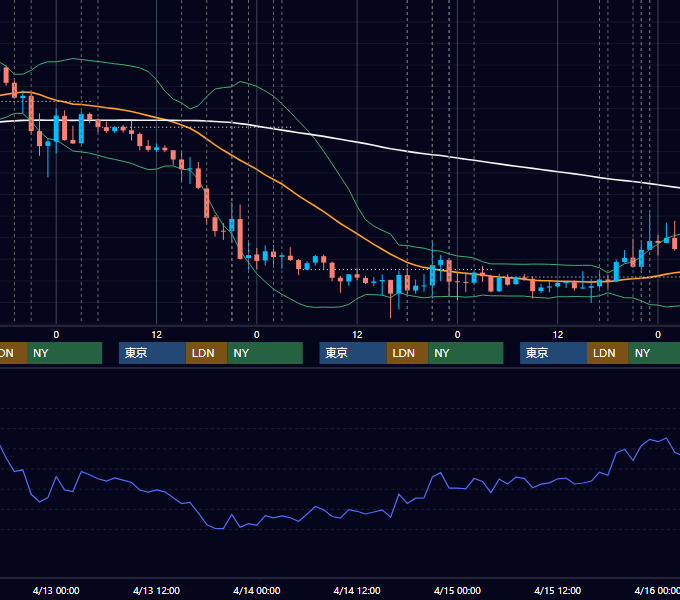The height and width of the screenshot is (600, 680).
Task: Click the 東京 session block on 4/15
Action: [553, 353]
